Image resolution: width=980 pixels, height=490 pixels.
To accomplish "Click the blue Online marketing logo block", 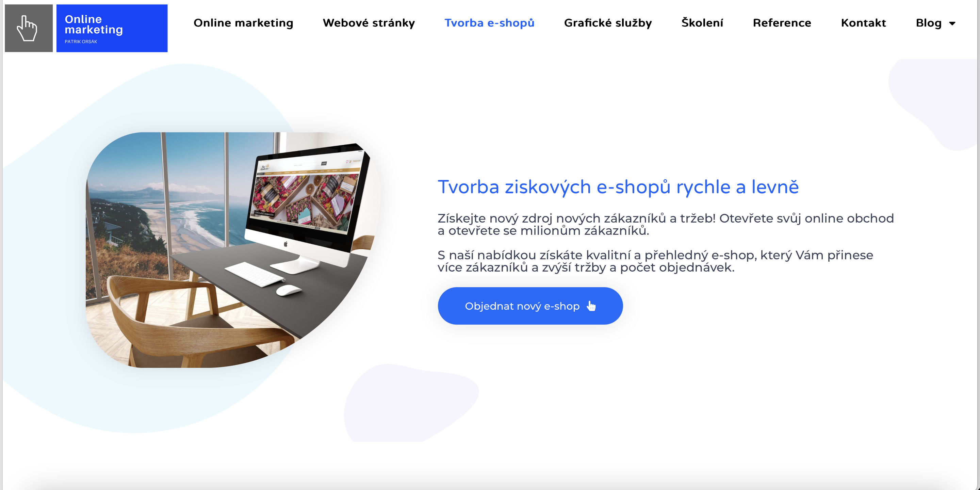I will point(112,28).
